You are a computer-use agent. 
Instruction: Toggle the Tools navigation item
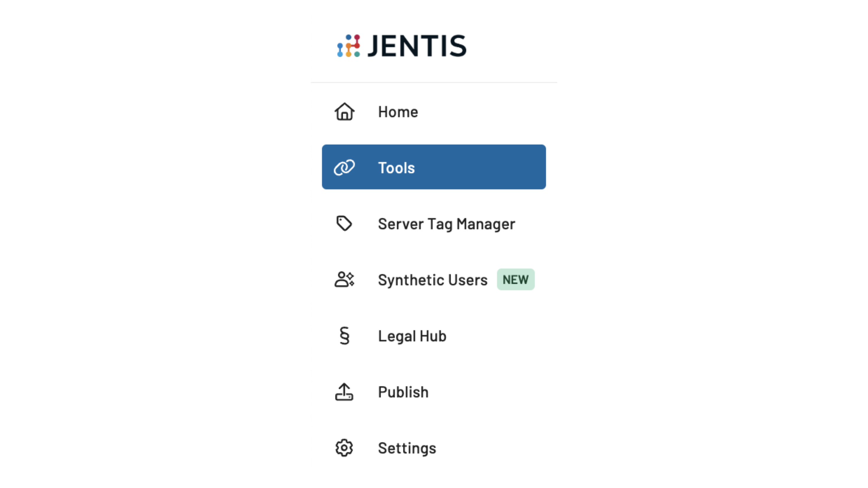point(434,167)
